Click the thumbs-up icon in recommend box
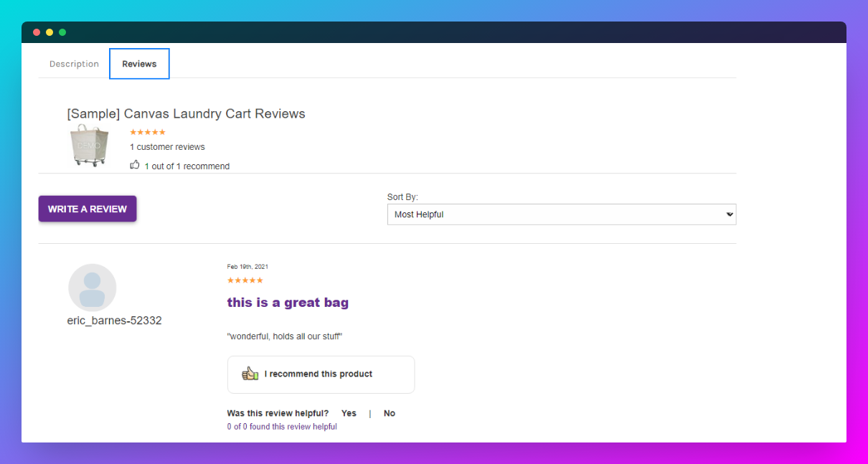The image size is (868, 464). (x=250, y=374)
